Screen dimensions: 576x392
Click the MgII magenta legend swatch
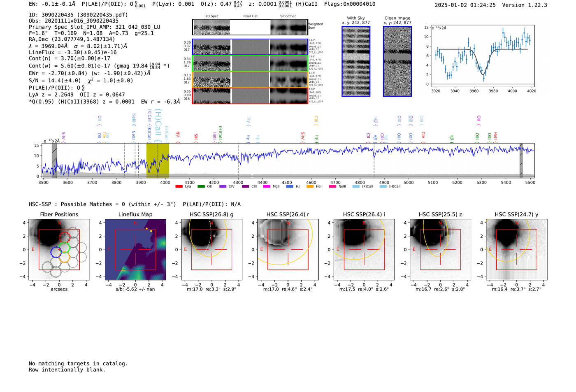[x=267, y=186]
